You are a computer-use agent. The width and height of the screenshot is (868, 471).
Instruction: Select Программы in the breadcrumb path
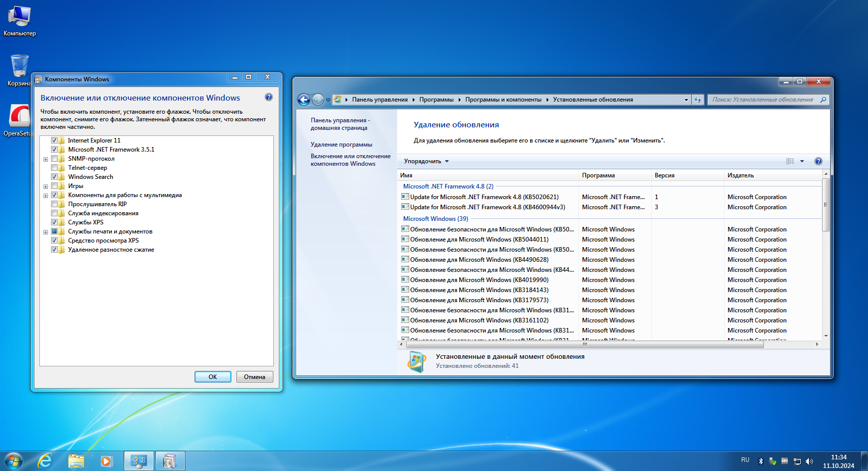[436, 100]
